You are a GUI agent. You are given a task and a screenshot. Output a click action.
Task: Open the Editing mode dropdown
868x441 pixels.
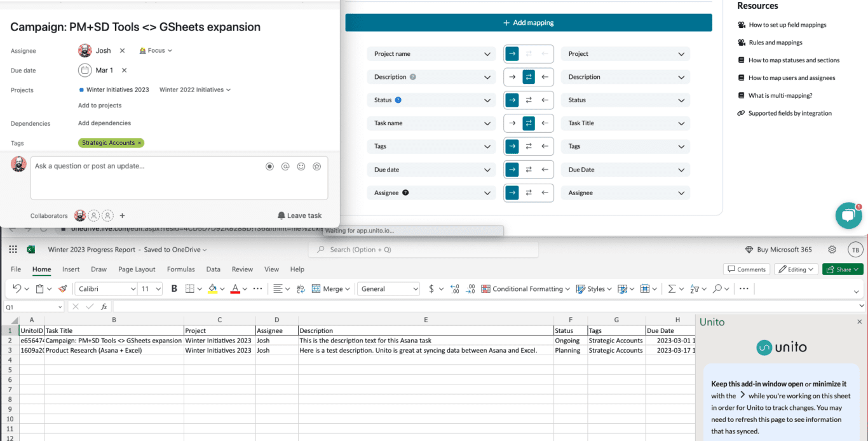796,269
